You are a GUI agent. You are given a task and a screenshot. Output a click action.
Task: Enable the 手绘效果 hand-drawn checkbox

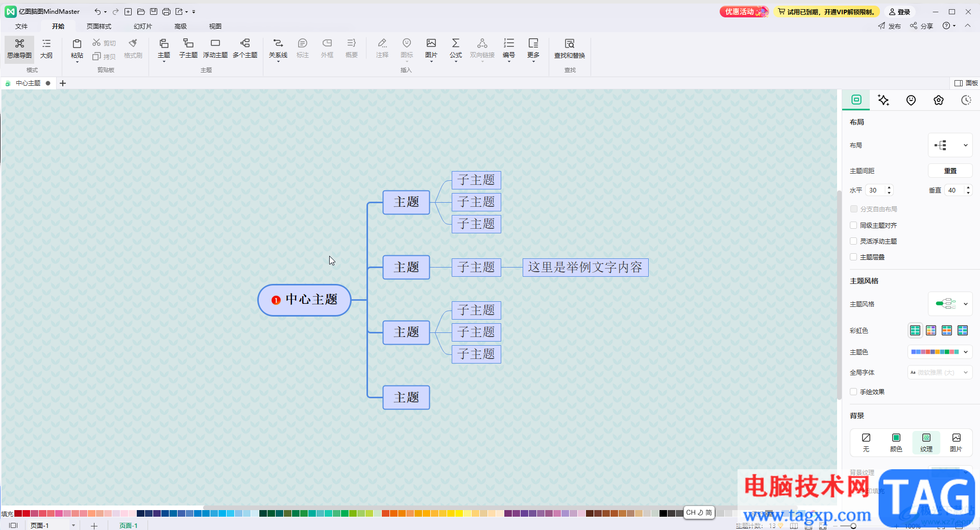coord(853,392)
